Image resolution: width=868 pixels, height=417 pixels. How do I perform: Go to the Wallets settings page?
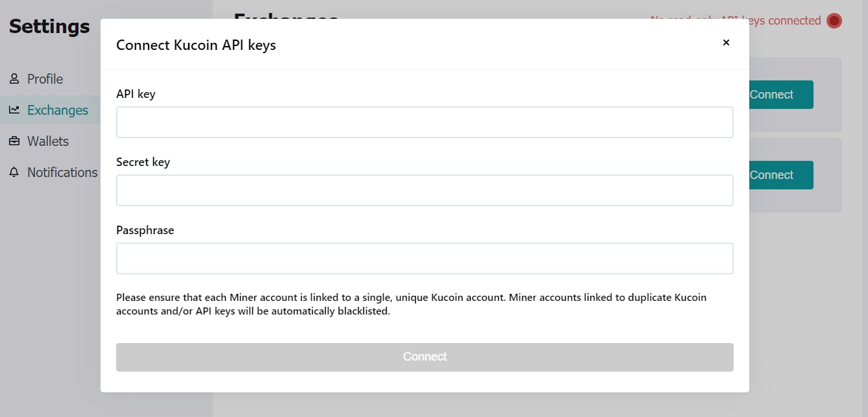(48, 141)
